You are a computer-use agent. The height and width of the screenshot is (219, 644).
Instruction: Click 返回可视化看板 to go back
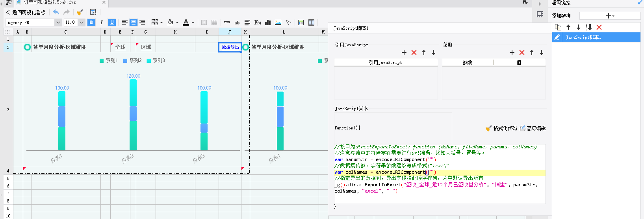[26, 12]
